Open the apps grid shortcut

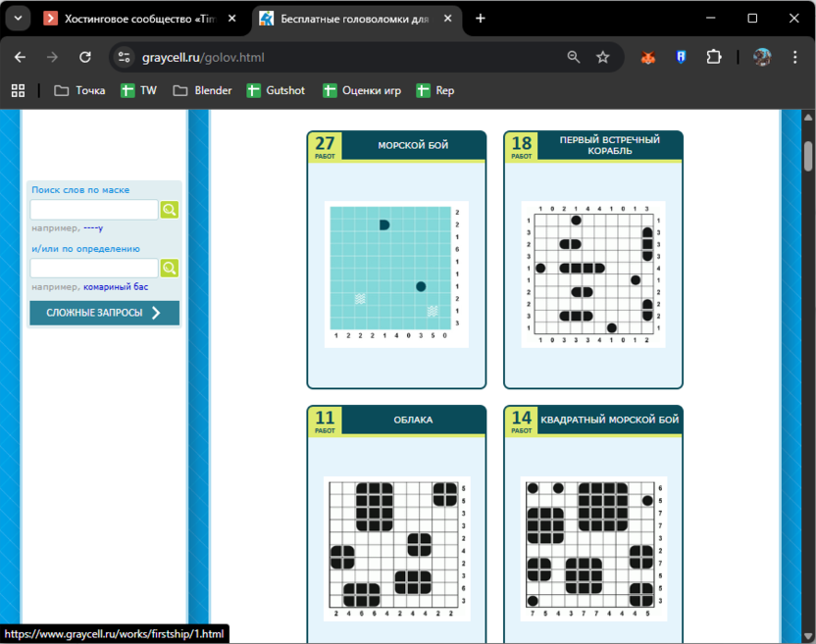point(19,90)
